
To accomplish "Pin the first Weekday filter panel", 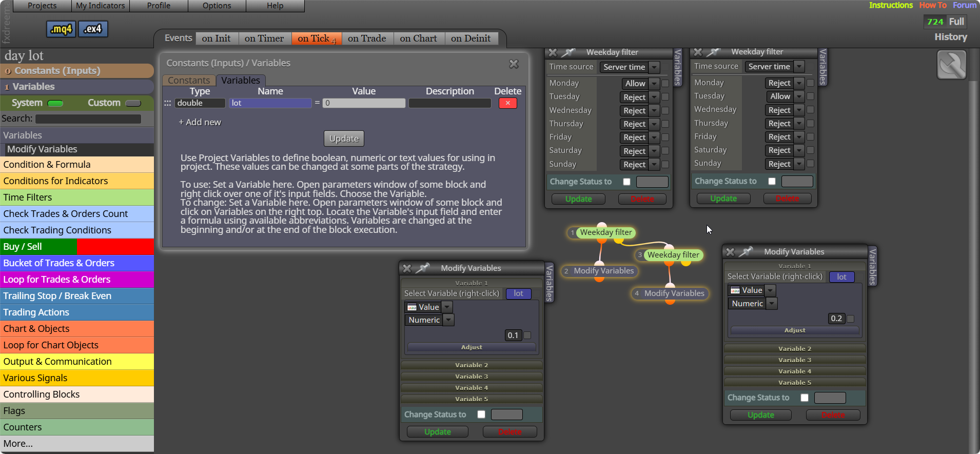I will click(568, 52).
